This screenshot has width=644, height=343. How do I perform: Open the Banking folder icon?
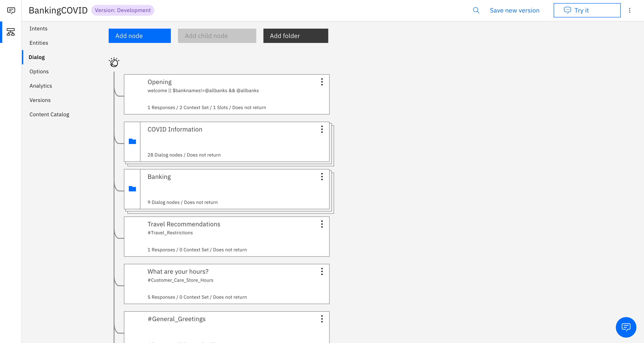(132, 189)
